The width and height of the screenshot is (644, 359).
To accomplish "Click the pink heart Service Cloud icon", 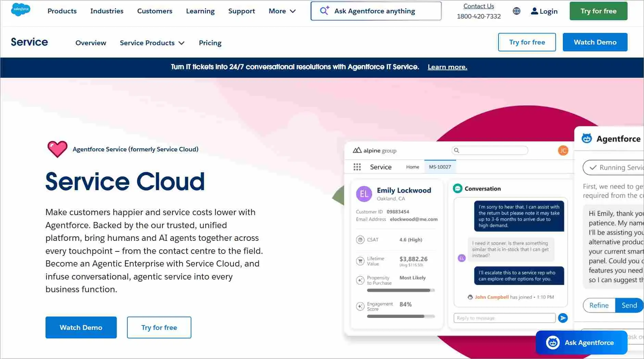I will 57,149.
